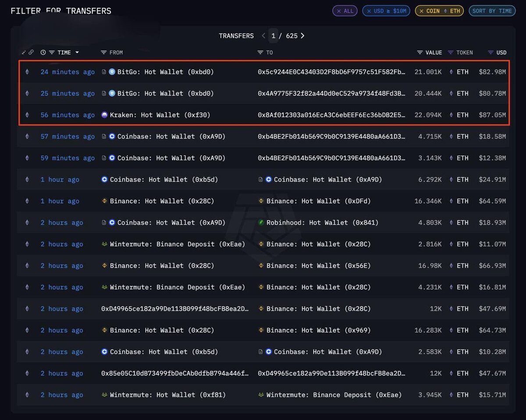Click Binance logo beside recipient in $47.69M row
526x420 pixels.
coord(261,309)
